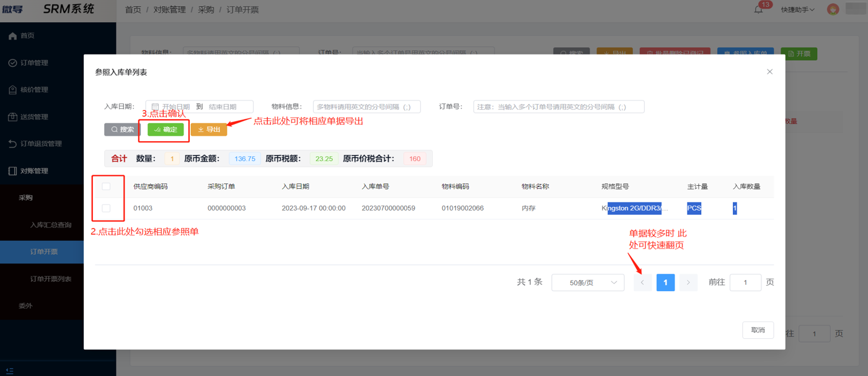Click the green 确定 button

point(166,129)
